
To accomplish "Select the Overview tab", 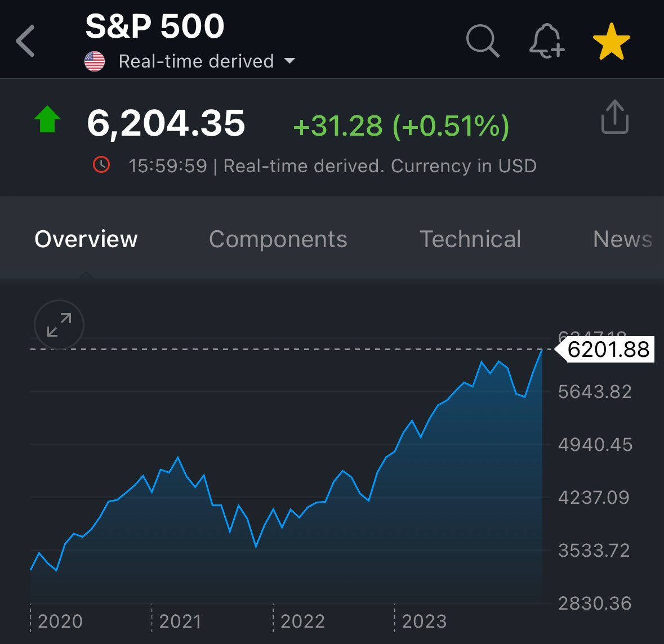I will click(86, 239).
